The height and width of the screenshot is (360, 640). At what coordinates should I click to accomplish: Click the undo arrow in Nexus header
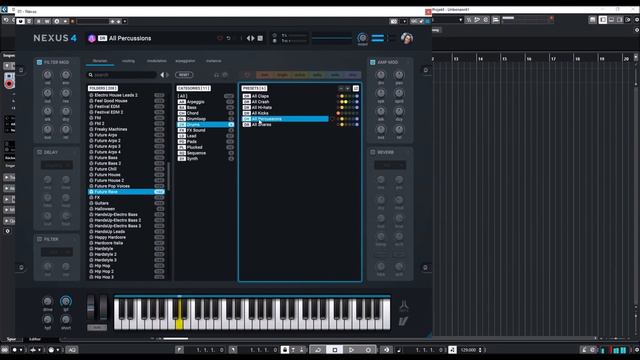pos(229,38)
